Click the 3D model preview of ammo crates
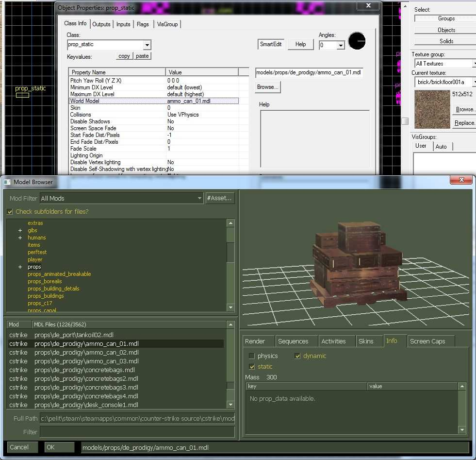476x460 pixels. tap(358, 264)
